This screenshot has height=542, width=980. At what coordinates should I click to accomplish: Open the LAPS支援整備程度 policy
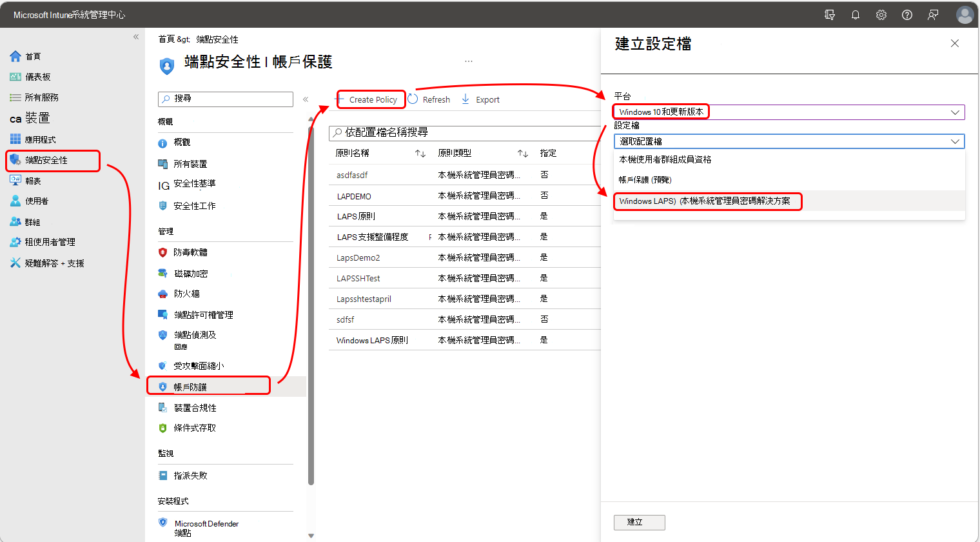pyautogui.click(x=373, y=237)
